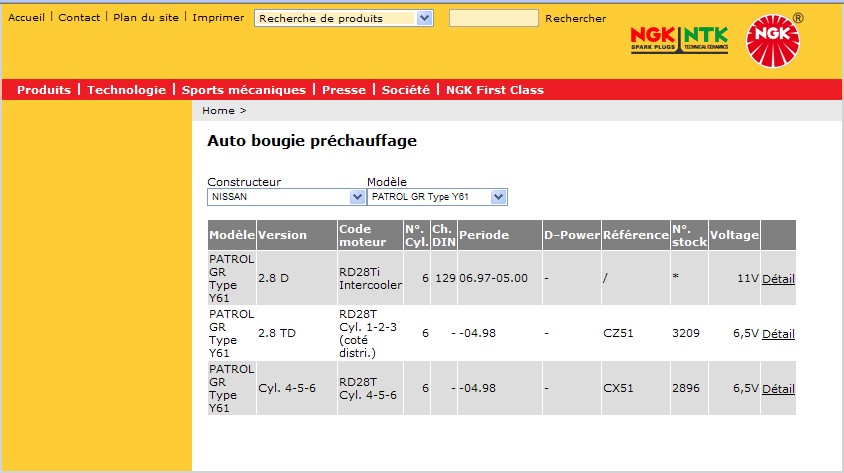Click the 06.97-05.00 period cell
The width and height of the screenshot is (844, 473).
[x=500, y=278]
